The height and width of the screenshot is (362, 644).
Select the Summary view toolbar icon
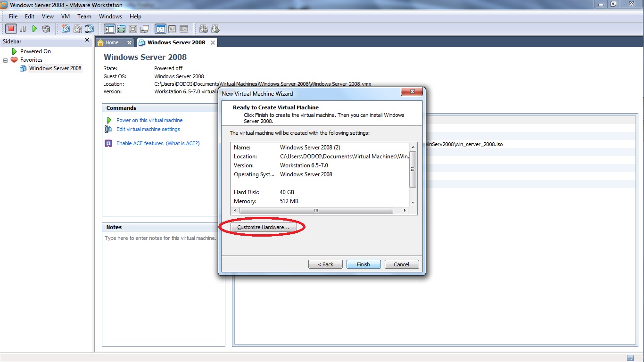[x=160, y=29]
